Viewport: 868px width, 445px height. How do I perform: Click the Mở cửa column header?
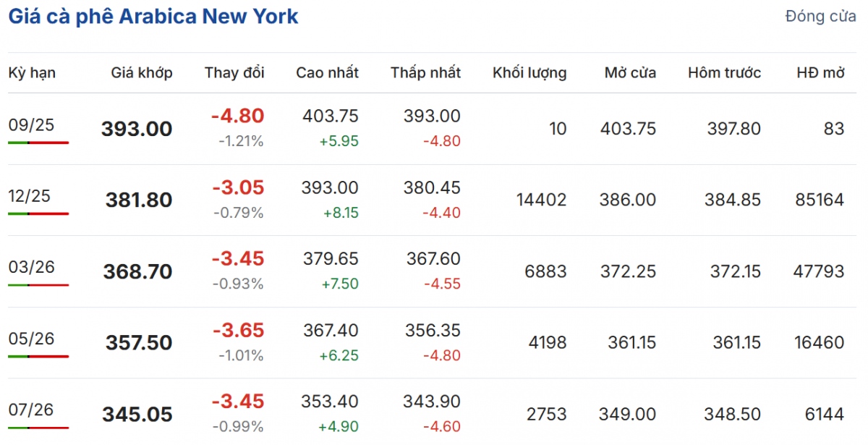tap(630, 72)
